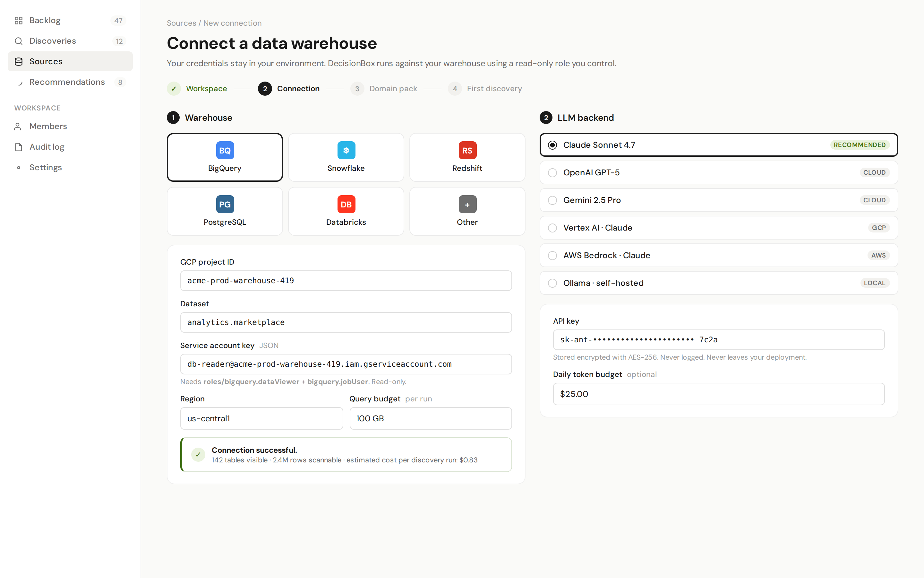Click the Discoveries count badge 12
924x578 pixels.
pos(119,41)
